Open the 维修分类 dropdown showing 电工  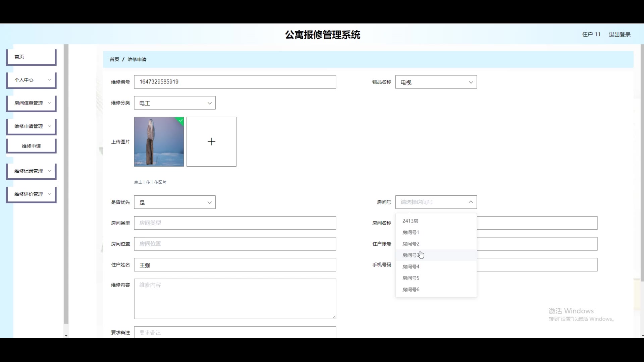tap(175, 103)
